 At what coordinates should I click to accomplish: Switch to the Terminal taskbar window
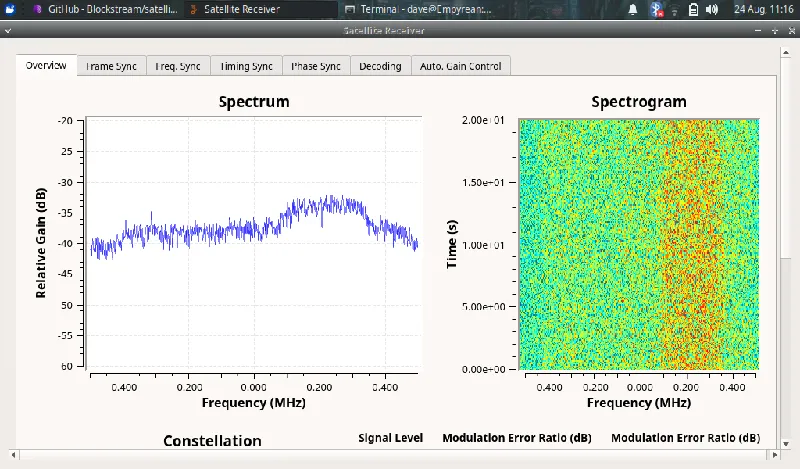pos(418,9)
